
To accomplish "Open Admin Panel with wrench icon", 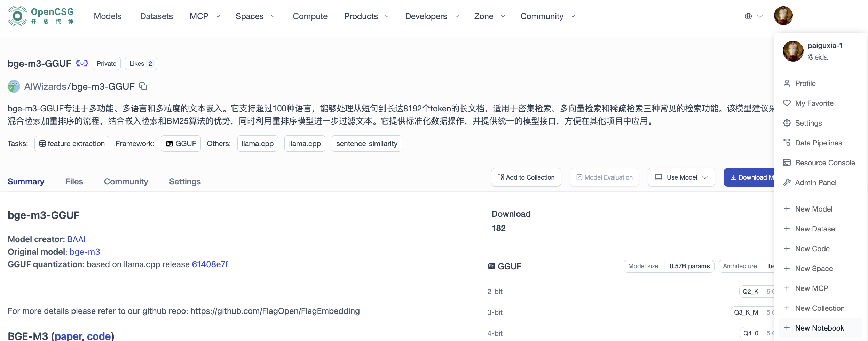I will [815, 183].
